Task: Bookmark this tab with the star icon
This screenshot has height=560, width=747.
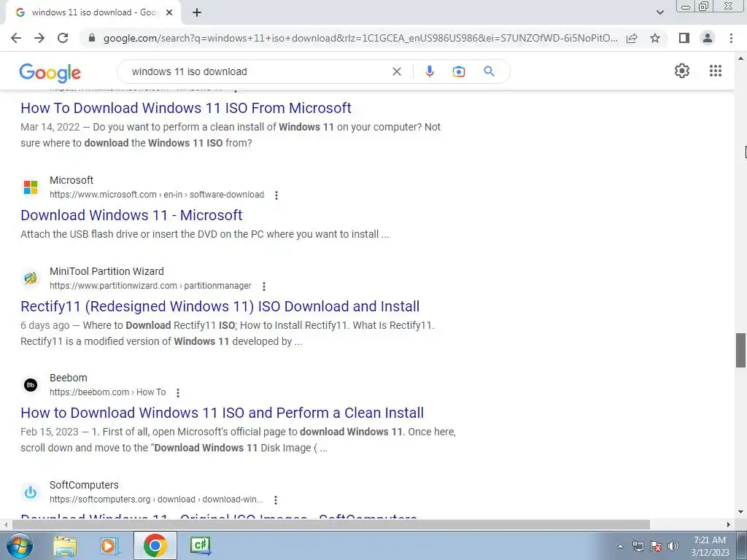Action: (x=656, y=38)
